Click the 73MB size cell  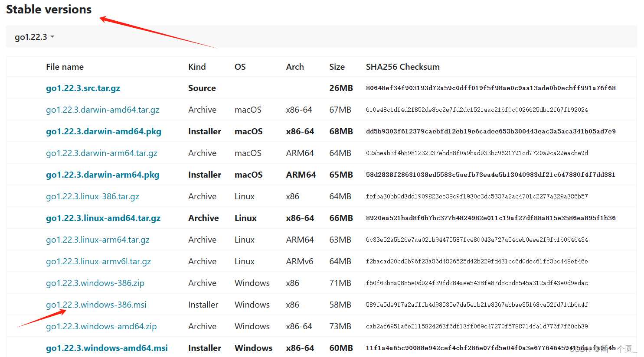(x=340, y=326)
